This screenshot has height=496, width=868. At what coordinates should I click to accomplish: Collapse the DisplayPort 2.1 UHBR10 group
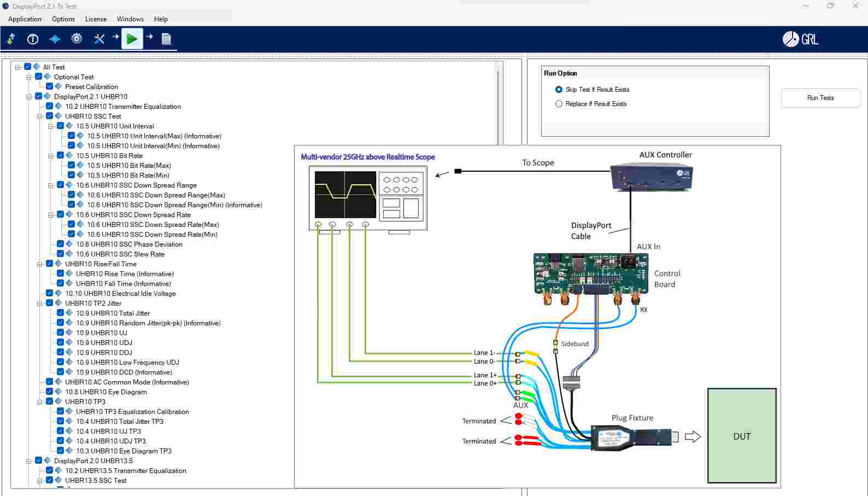29,97
